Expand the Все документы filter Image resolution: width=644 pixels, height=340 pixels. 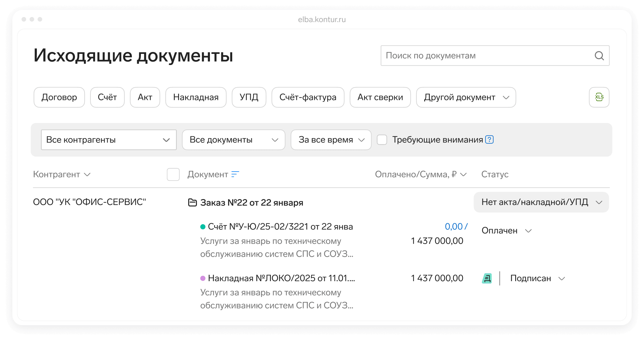click(233, 140)
